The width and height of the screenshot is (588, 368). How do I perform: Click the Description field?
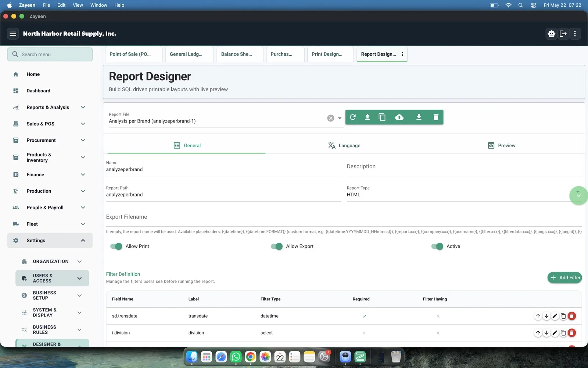point(464,167)
